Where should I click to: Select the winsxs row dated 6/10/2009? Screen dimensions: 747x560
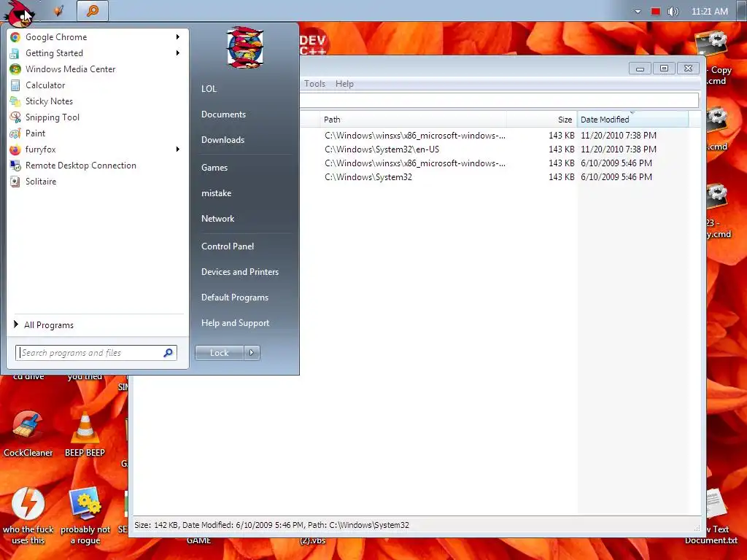500,163
